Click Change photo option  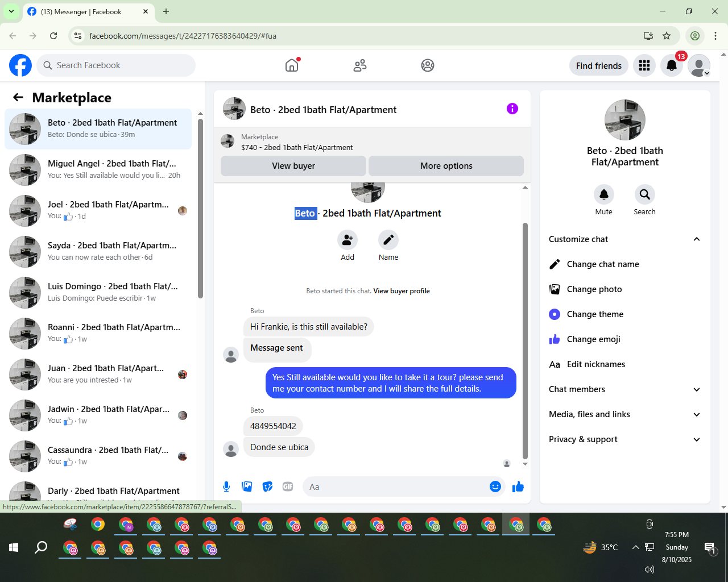625,289
